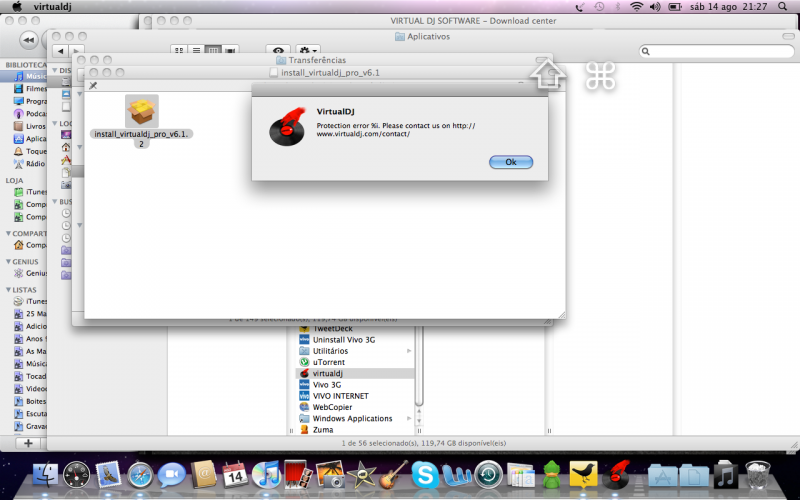Switch Aplicativos window to icon view

click(x=179, y=51)
